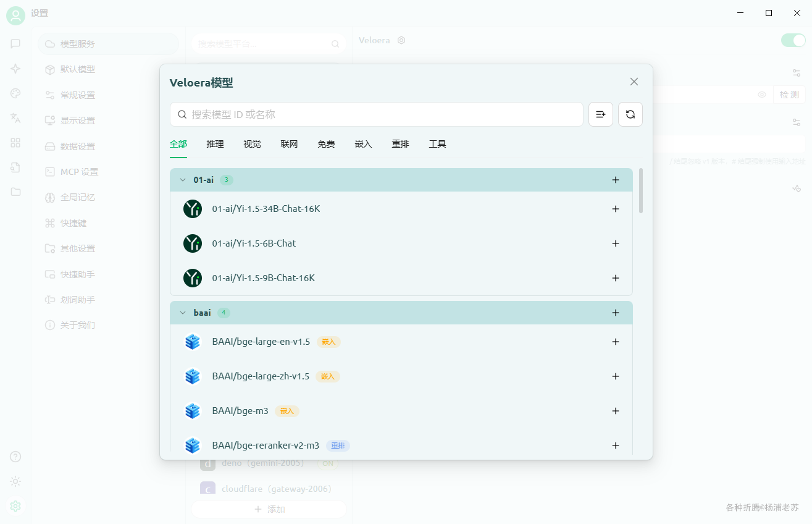
Task: Add the BAAI/bge-large-zh-v1.5 model
Action: click(615, 376)
